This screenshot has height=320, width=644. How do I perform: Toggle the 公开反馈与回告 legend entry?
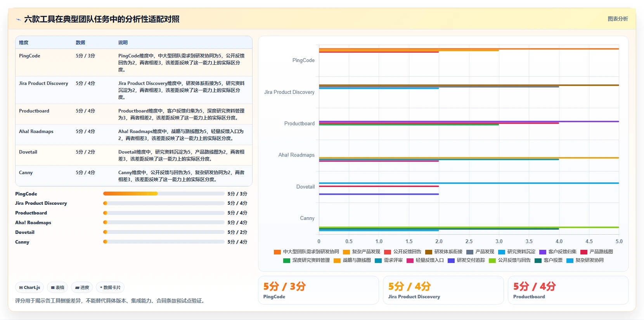pos(510,260)
